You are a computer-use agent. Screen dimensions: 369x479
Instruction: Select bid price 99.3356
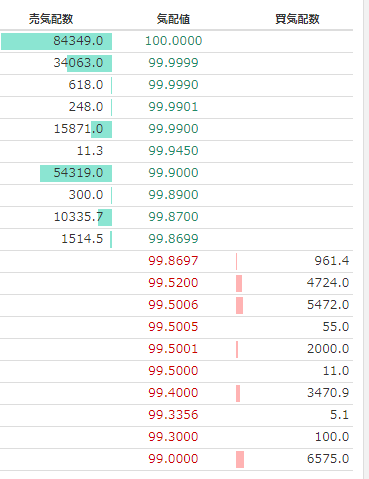[174, 415]
